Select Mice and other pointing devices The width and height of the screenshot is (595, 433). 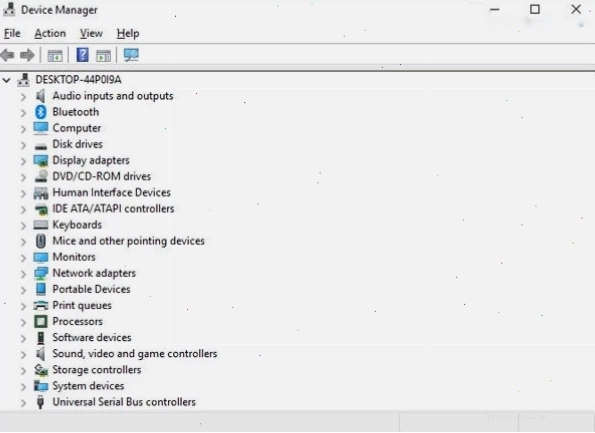coord(128,241)
